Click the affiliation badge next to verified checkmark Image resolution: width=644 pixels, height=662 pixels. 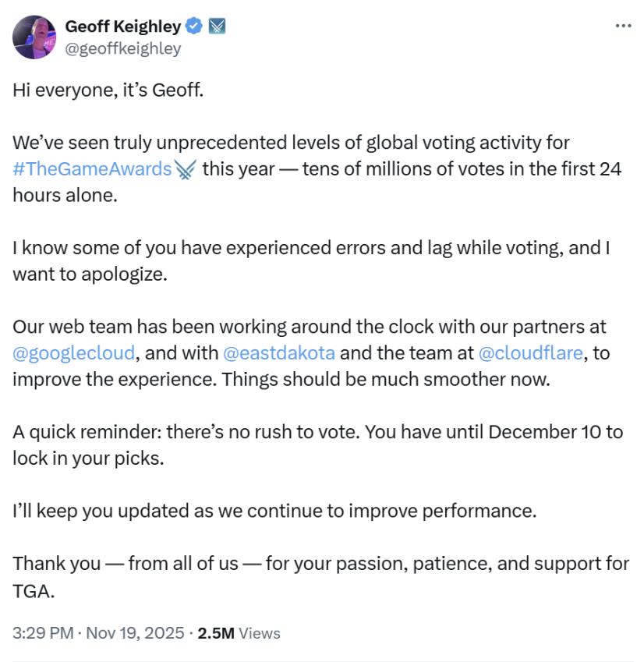[x=217, y=26]
